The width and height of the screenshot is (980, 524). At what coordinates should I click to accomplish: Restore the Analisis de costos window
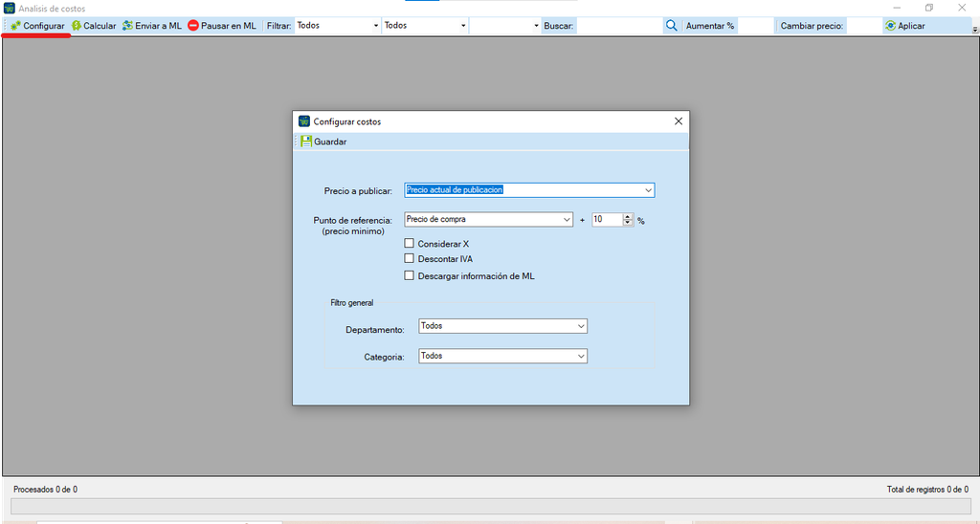(x=929, y=8)
